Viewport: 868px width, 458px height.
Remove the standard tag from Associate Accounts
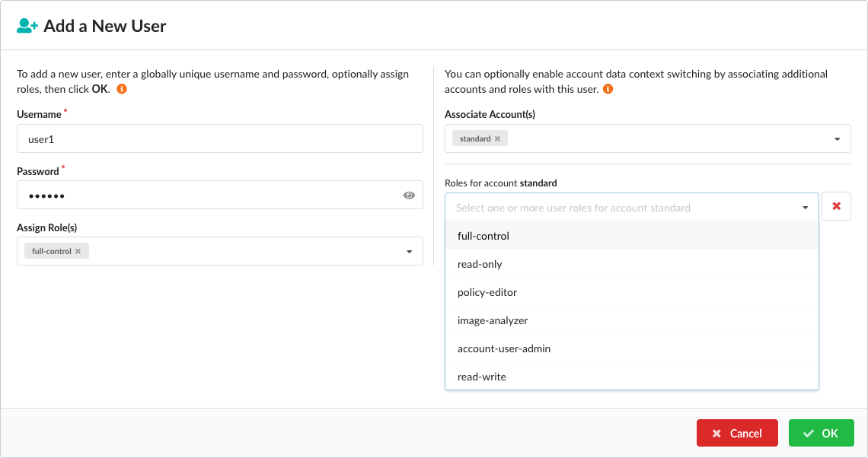[x=497, y=139]
